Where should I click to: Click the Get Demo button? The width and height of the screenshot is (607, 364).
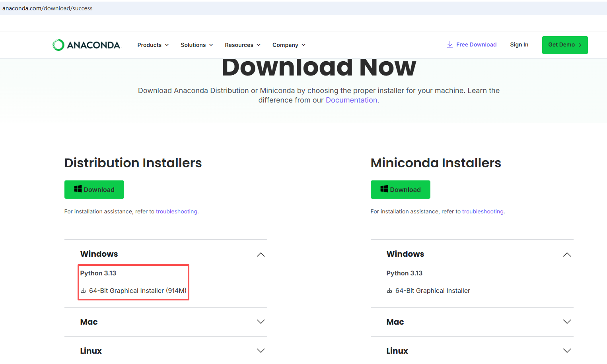(565, 45)
